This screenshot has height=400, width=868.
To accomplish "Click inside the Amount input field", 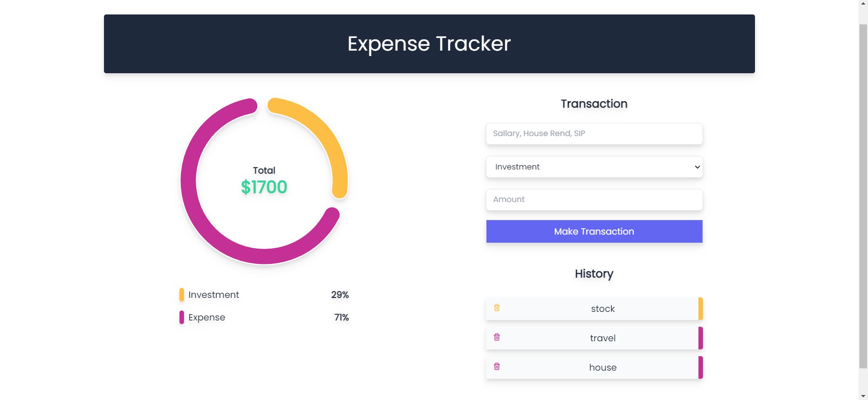I will click(x=594, y=199).
